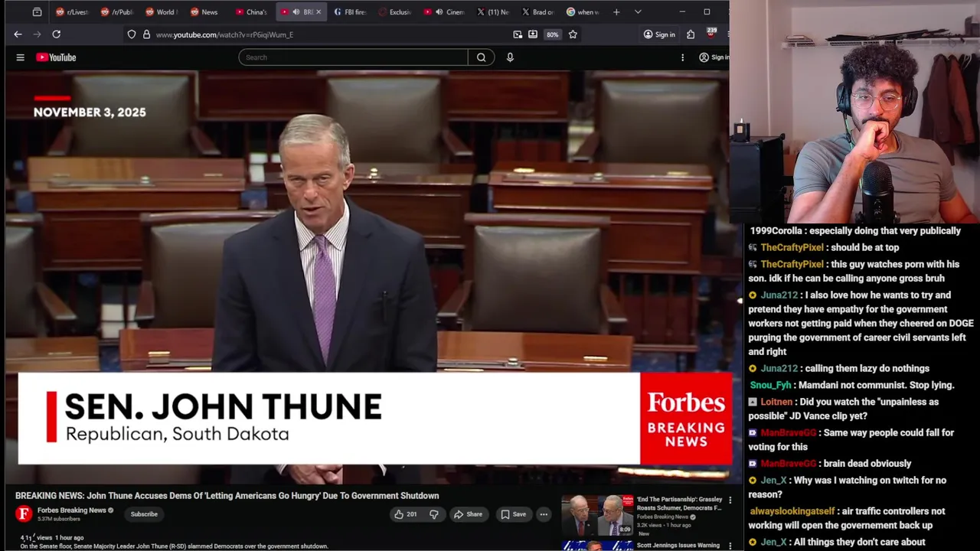Switch to the Exclusive tab
Screen dimensions: 980x551
pyautogui.click(x=395, y=12)
